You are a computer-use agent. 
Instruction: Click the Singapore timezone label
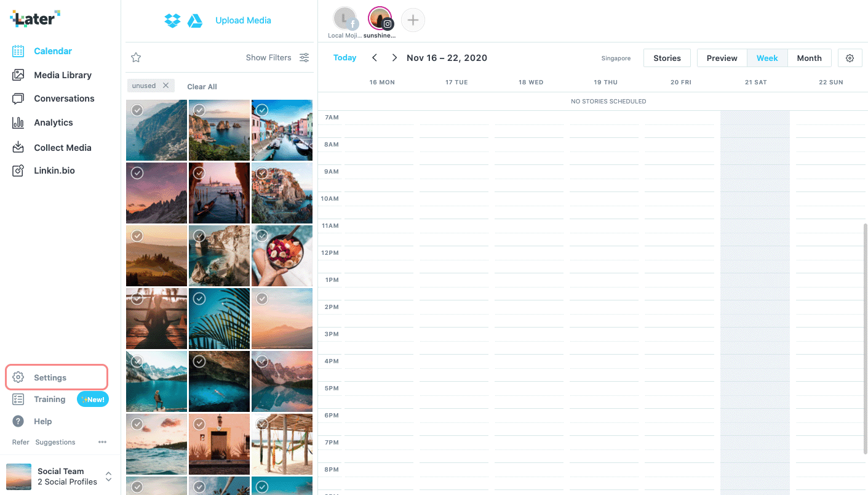[616, 58]
